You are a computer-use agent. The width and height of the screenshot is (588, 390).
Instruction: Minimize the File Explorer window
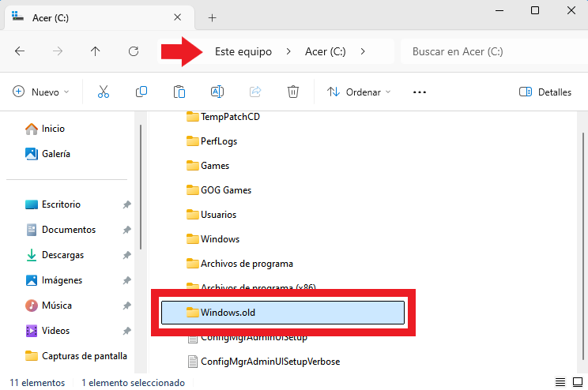(x=499, y=10)
